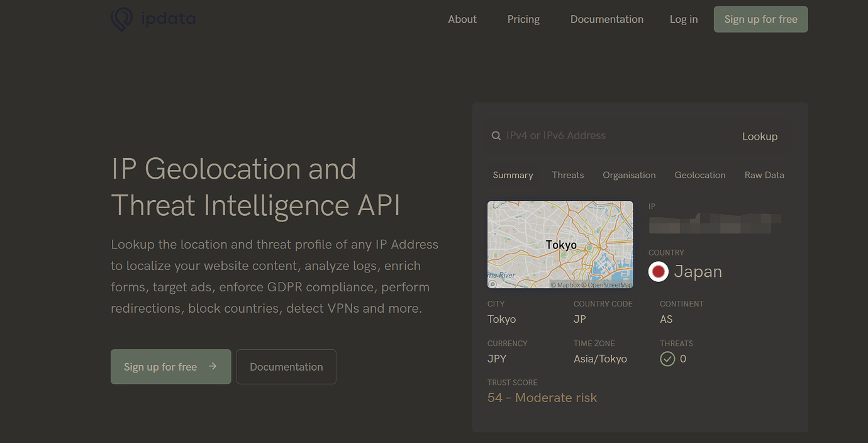
Task: Go to the Pricing page
Action: [x=523, y=20]
